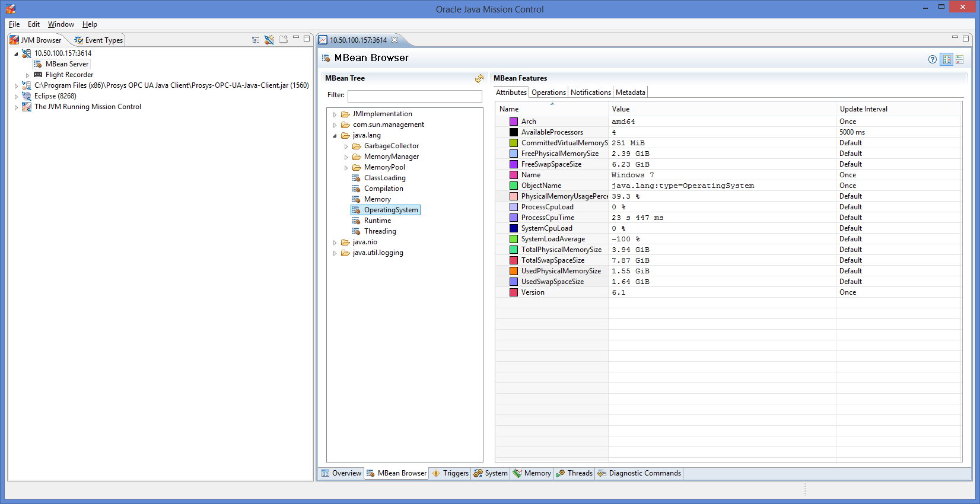Expand the Eclipse (8268) node
980x504 pixels.
[16, 97]
